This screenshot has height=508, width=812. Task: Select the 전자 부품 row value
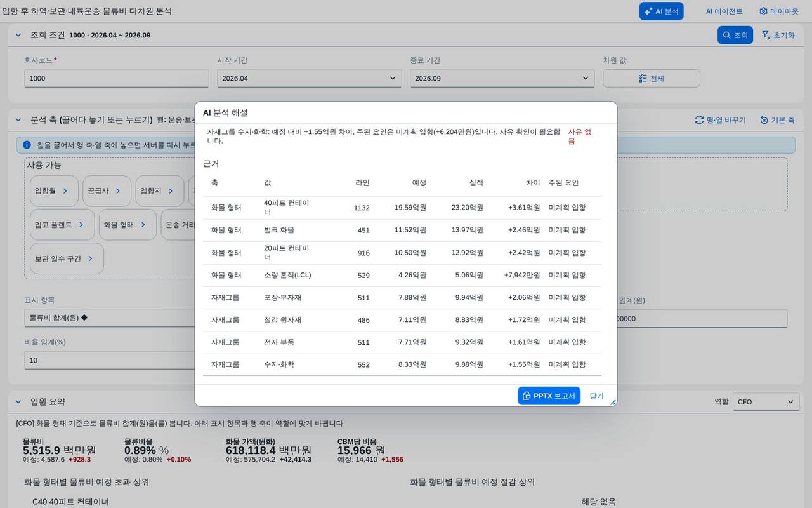point(279,342)
